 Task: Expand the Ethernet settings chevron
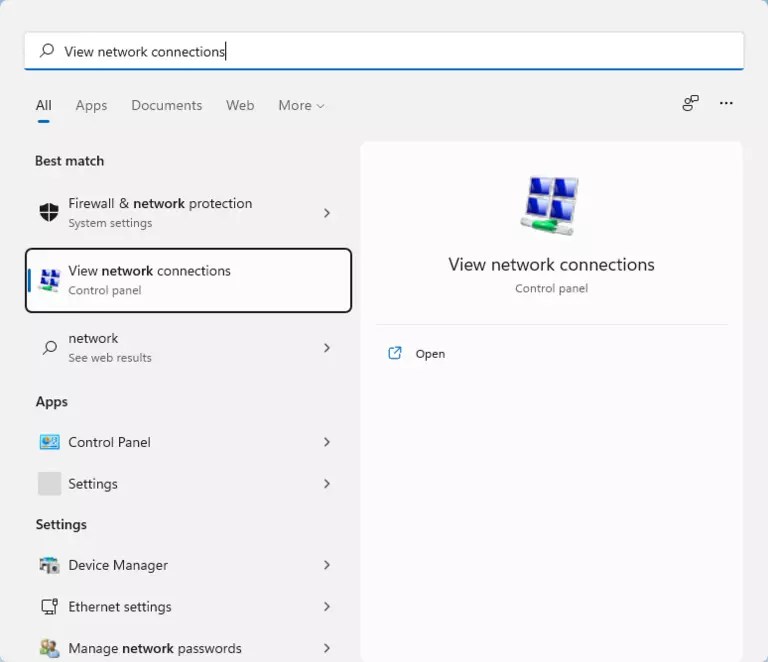(327, 607)
